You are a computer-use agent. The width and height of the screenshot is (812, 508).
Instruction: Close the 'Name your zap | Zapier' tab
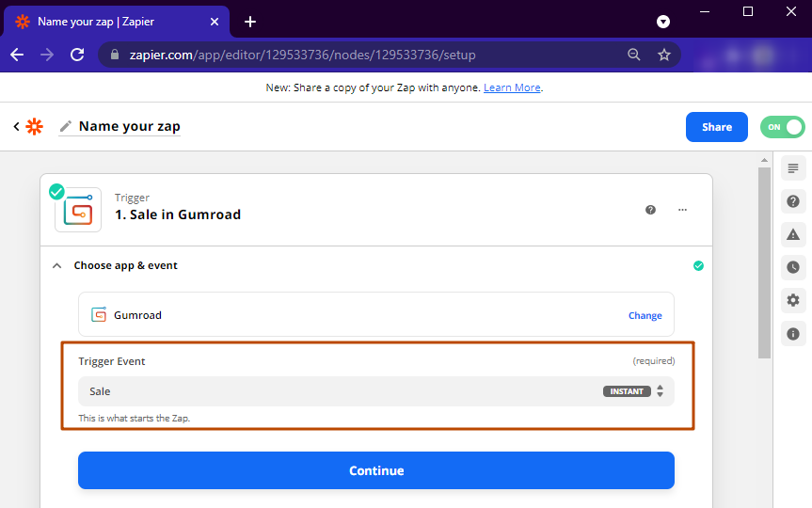point(215,22)
